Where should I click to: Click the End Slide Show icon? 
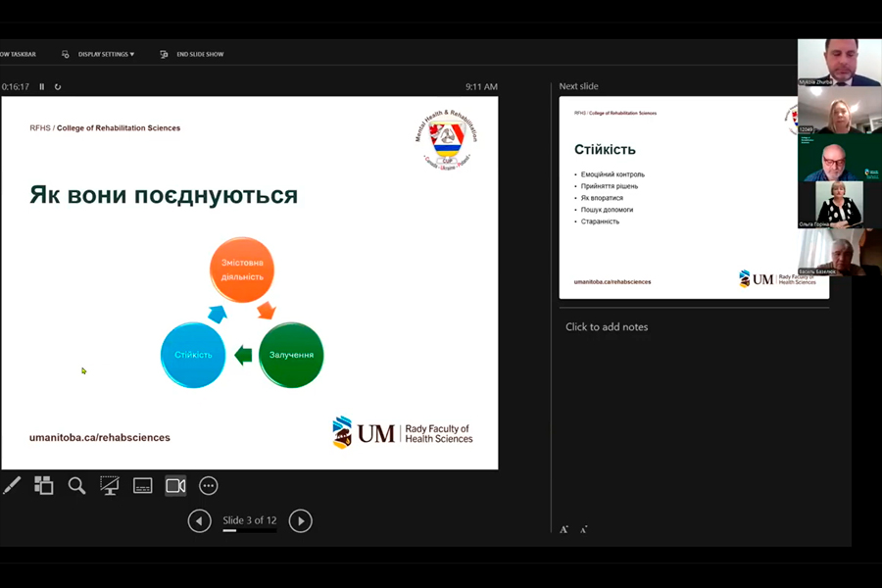pyautogui.click(x=164, y=55)
